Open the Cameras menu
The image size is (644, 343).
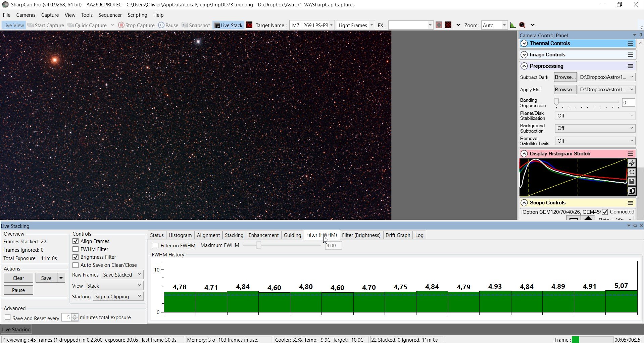(26, 15)
